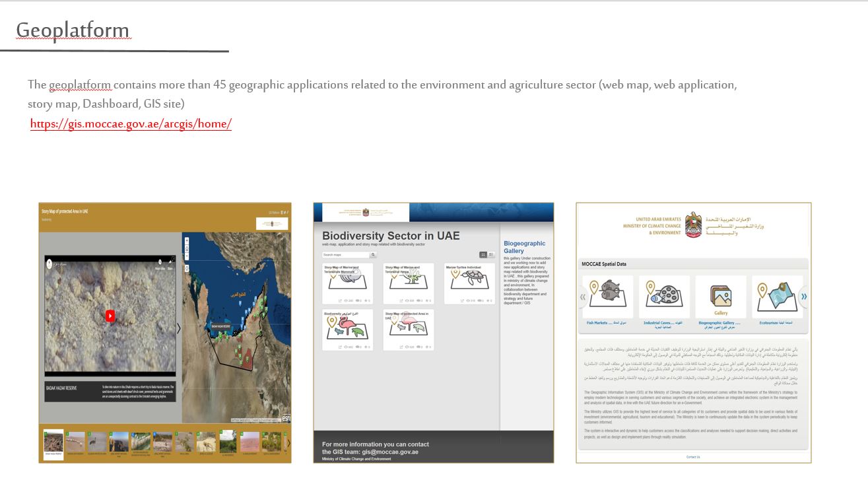Open the Marine Turtles Individual card
The image size is (868, 492).
click(x=469, y=283)
